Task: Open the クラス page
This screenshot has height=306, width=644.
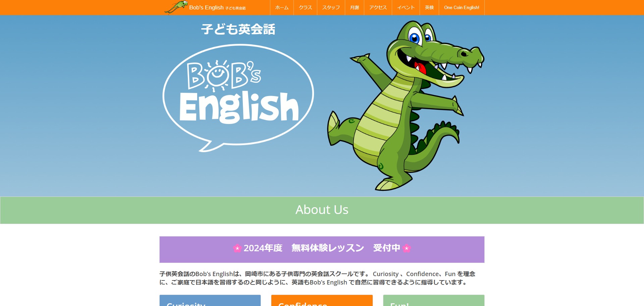Action: point(306,7)
